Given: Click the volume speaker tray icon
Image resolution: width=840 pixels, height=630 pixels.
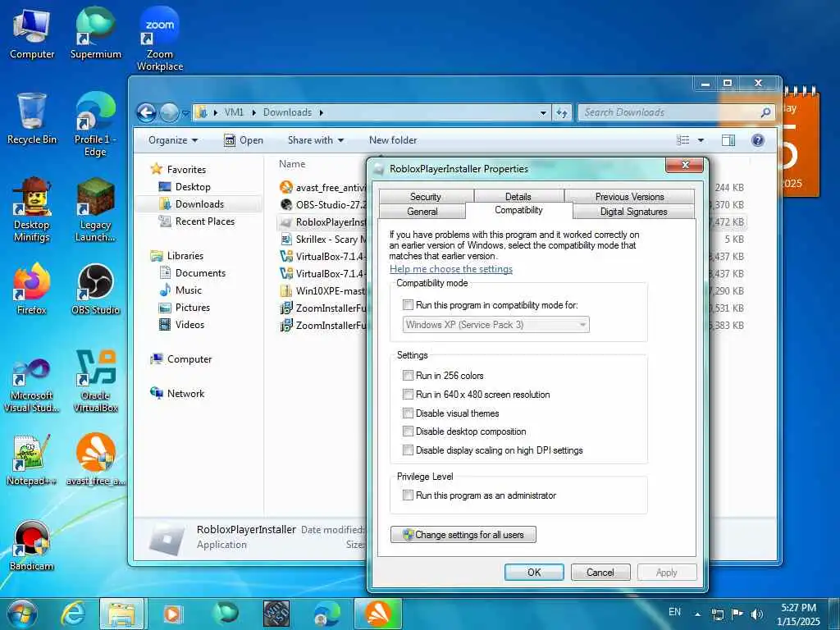Looking at the screenshot, I should pyautogui.click(x=757, y=614).
